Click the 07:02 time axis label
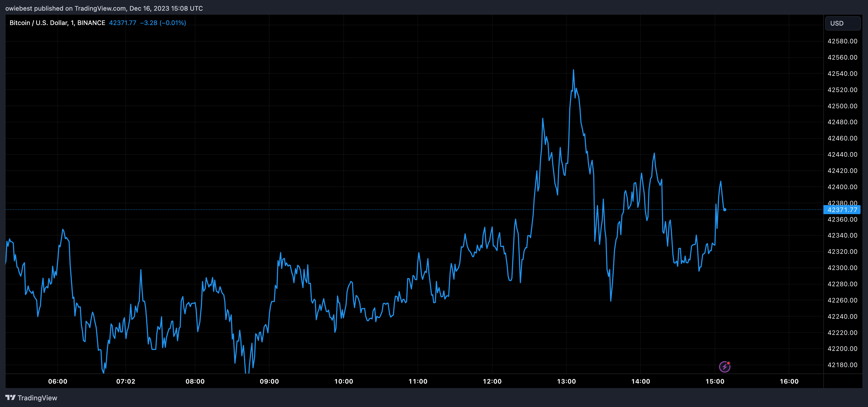The height and width of the screenshot is (407, 868). [126, 381]
